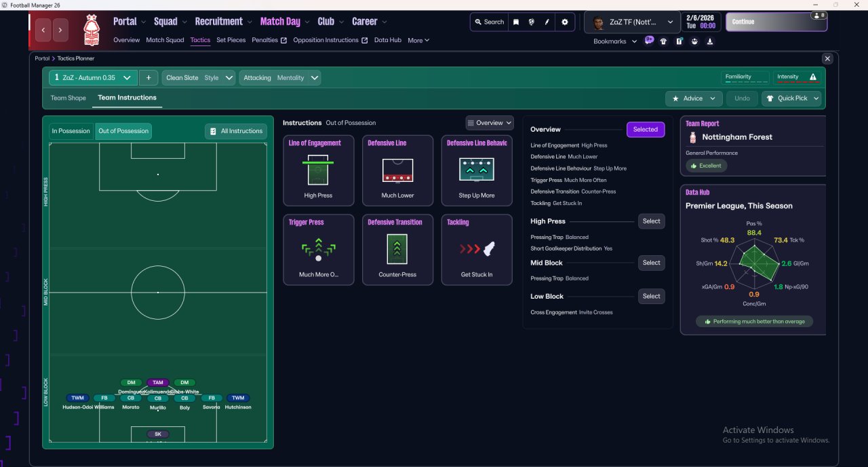Viewport: 868px width, 467px height.
Task: Expand the Squad menu
Action: point(170,22)
